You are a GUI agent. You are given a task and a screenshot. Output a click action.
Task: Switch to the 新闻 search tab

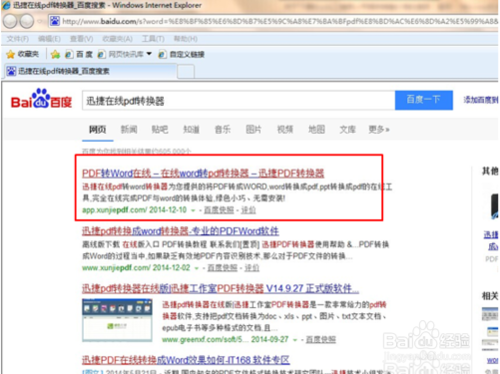click(129, 129)
